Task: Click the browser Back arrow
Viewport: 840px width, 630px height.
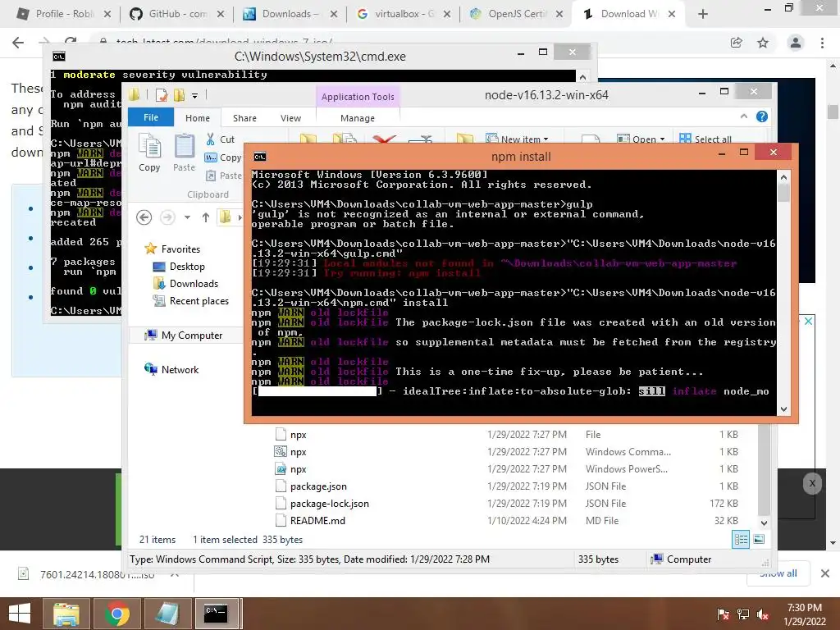Action: pos(18,43)
